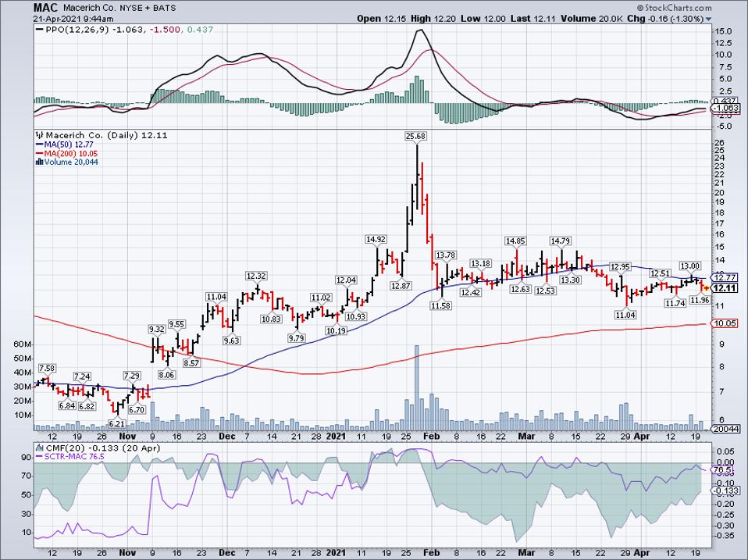The image size is (748, 560).
Task: Click the 13.78 price label
Action: click(446, 255)
